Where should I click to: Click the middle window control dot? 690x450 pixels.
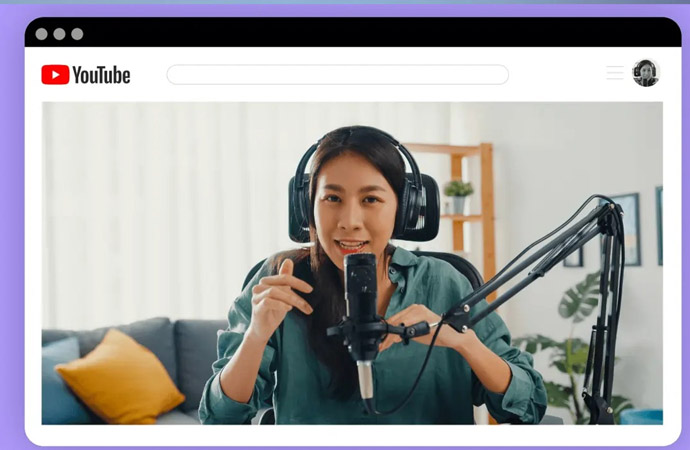point(59,34)
